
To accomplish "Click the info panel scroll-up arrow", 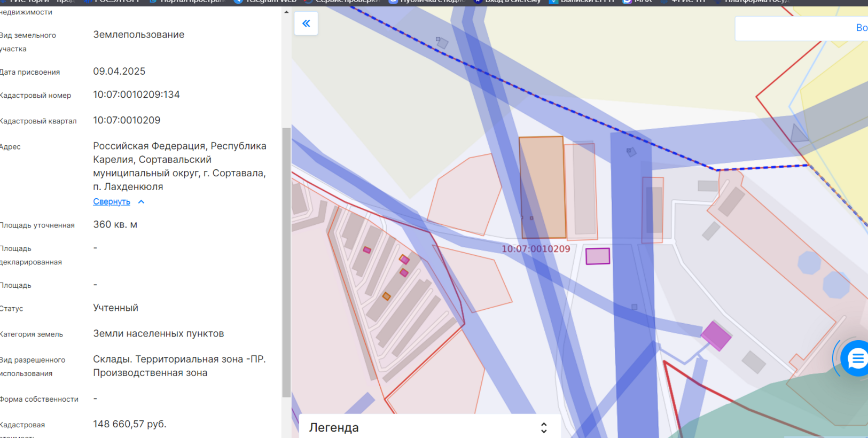I will tap(286, 12).
